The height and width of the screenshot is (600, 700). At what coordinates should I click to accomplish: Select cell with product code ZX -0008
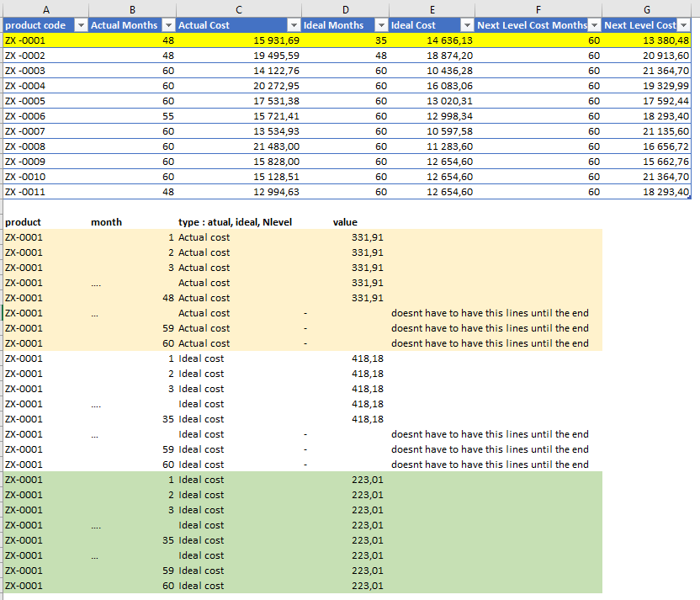tap(46, 147)
